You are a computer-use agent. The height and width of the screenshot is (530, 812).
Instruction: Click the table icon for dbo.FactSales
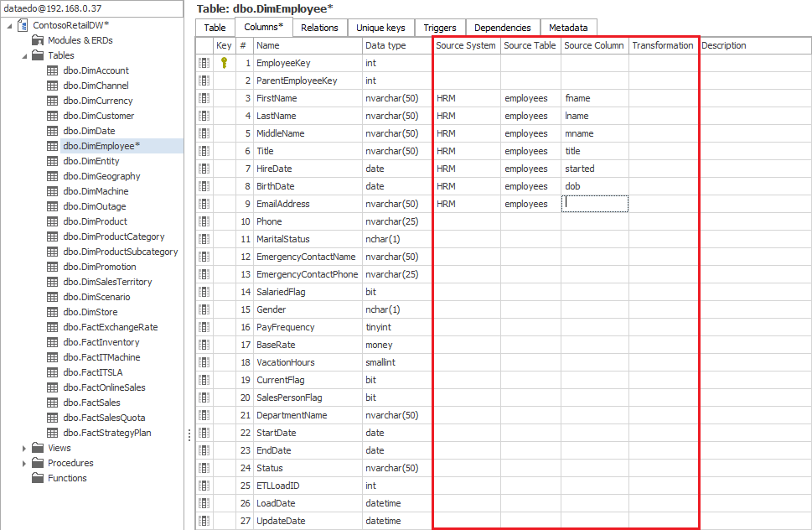(x=52, y=403)
